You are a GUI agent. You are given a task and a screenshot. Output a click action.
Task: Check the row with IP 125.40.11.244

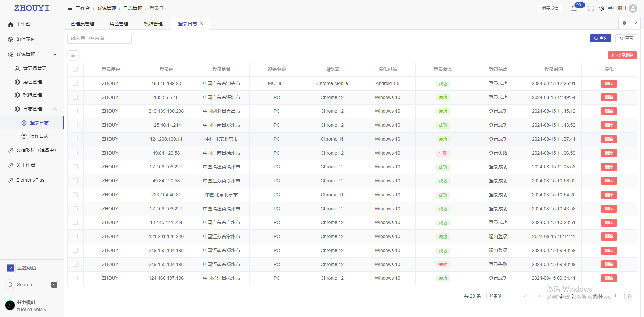(x=75, y=125)
